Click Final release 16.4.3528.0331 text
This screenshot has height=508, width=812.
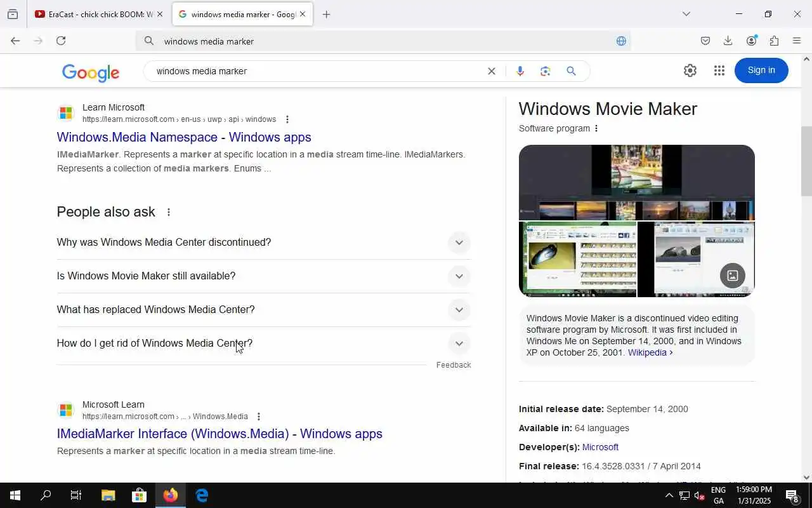610,466
